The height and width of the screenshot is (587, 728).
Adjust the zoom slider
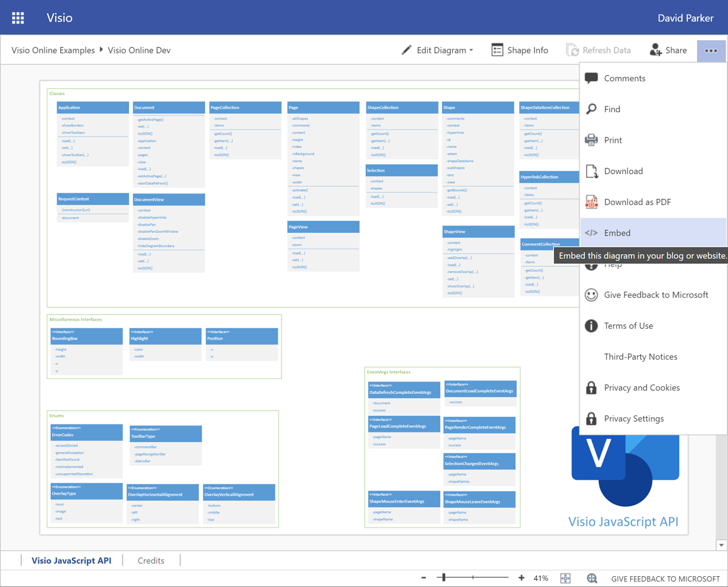443,578
